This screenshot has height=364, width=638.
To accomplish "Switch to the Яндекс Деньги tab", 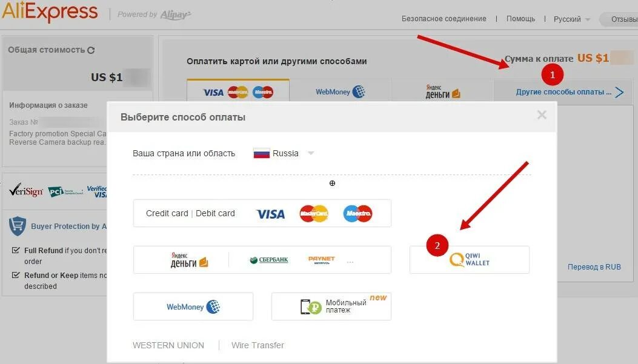I will click(x=443, y=91).
